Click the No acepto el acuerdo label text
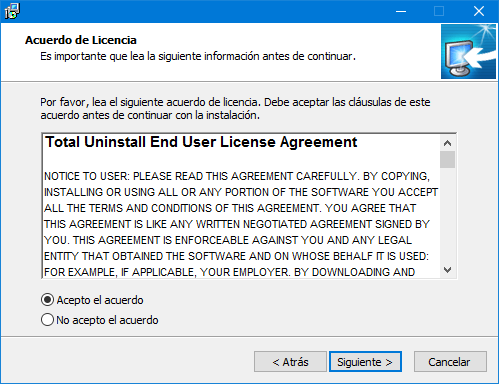The width and height of the screenshot is (499, 384). coord(107,320)
